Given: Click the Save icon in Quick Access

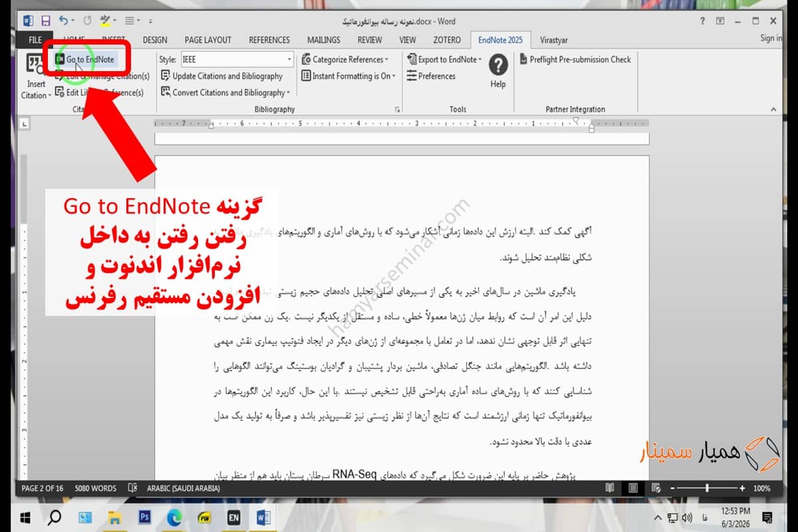Looking at the screenshot, I should point(46,21).
